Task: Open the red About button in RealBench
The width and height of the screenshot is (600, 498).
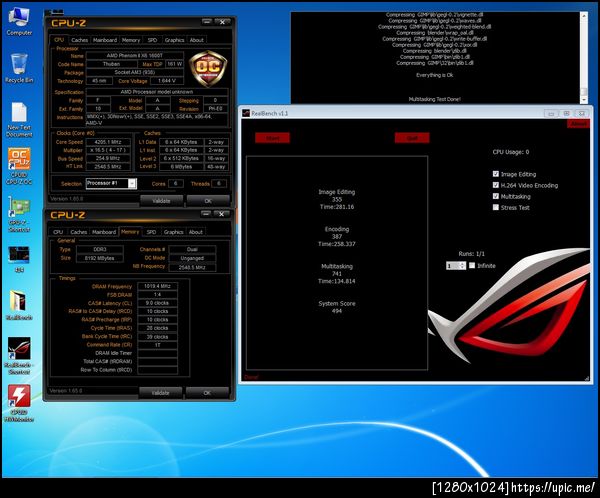Action: (578, 124)
